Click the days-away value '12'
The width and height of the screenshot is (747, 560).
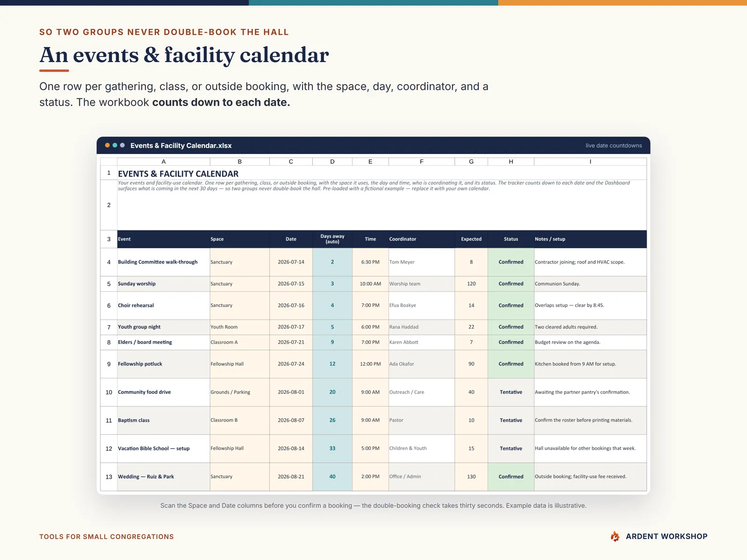[332, 364]
